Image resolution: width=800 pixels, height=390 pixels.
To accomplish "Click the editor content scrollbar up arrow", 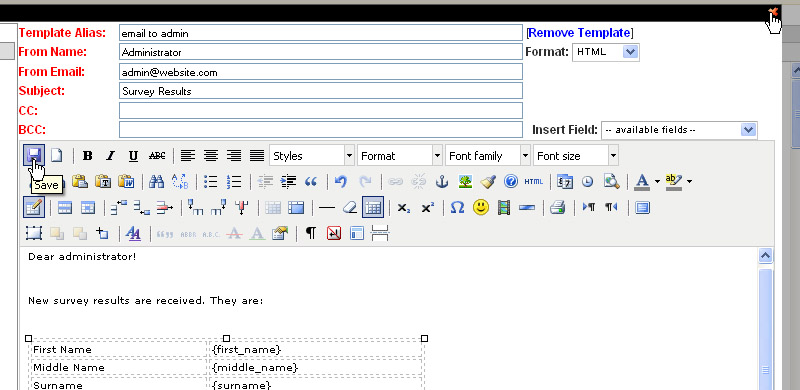I will (765, 255).
